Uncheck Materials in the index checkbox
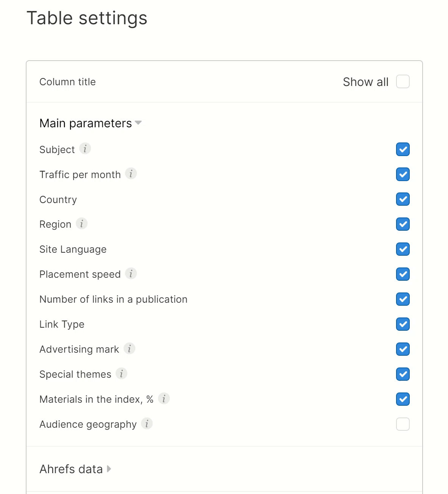Viewport: 448px width, 494px height. click(x=403, y=399)
